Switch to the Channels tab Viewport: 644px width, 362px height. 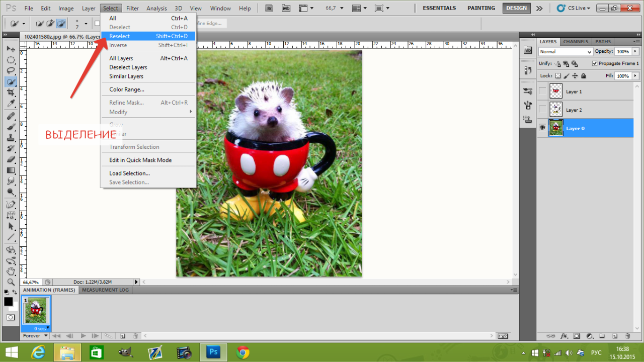click(576, 42)
